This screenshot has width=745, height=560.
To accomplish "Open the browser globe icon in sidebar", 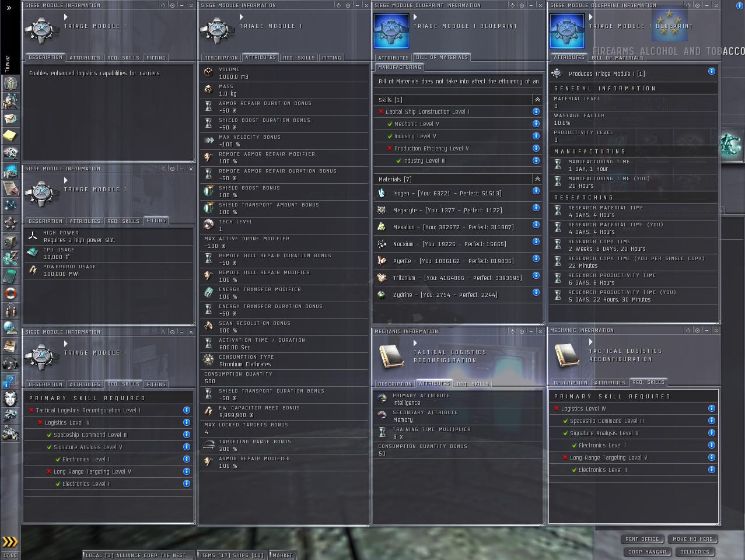I will [10, 328].
